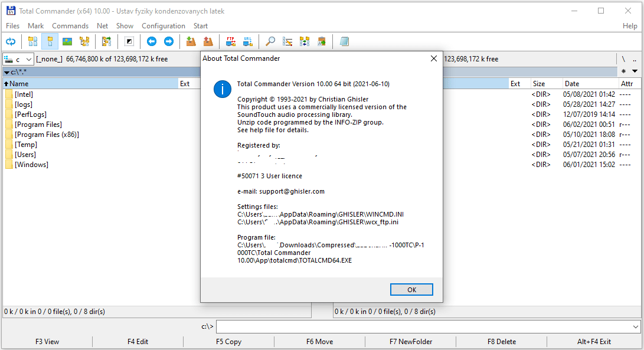Expand left path history arrow at c:\*.*
Screen dimensions: 644x350
tap(6, 72)
